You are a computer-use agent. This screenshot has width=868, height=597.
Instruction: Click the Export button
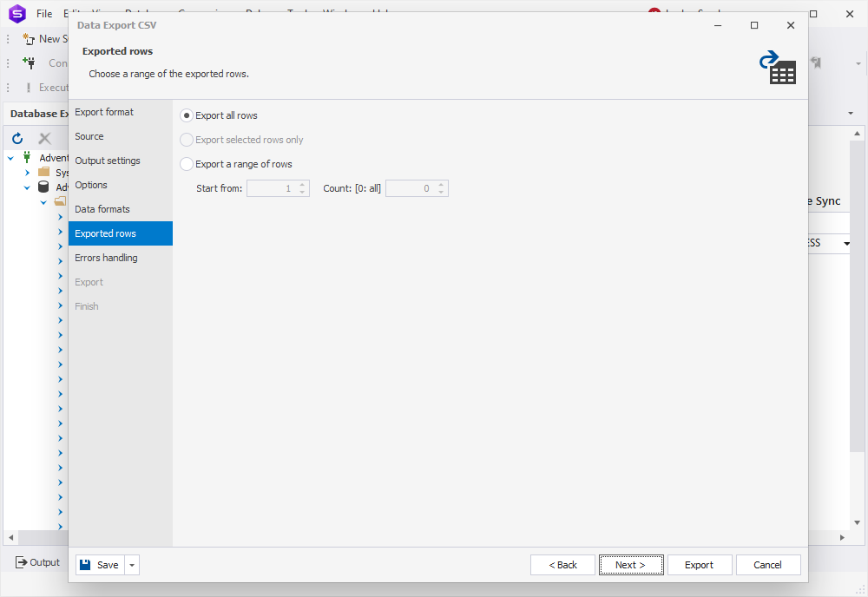(x=700, y=565)
